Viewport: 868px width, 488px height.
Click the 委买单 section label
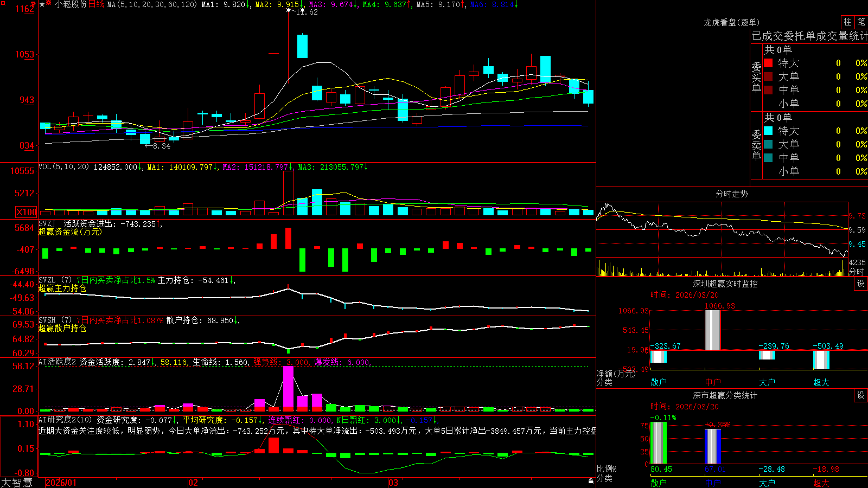tap(756, 77)
